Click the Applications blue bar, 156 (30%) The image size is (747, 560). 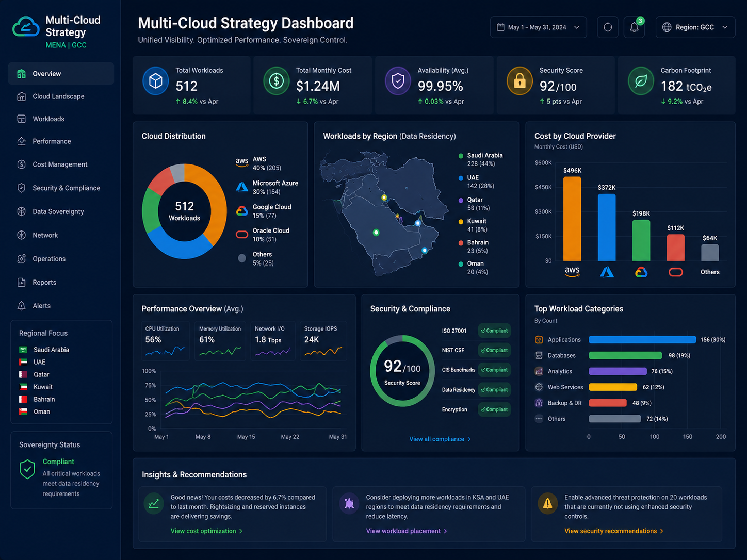(642, 340)
